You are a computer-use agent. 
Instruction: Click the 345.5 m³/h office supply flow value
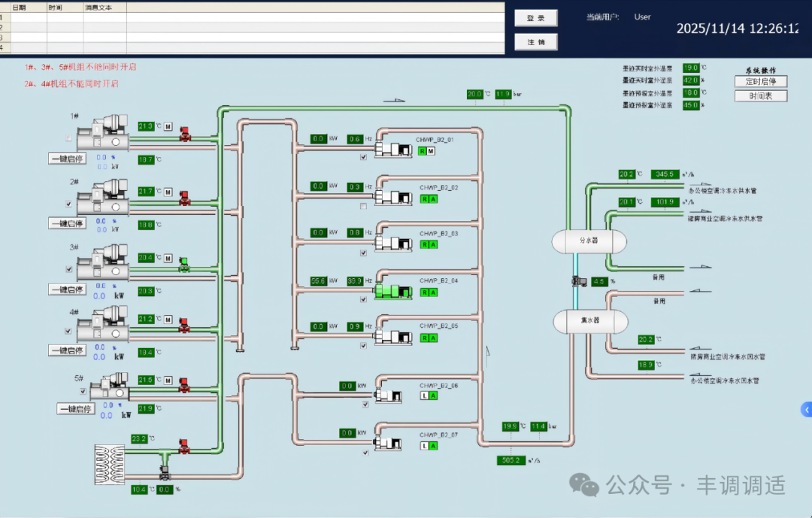pos(665,174)
